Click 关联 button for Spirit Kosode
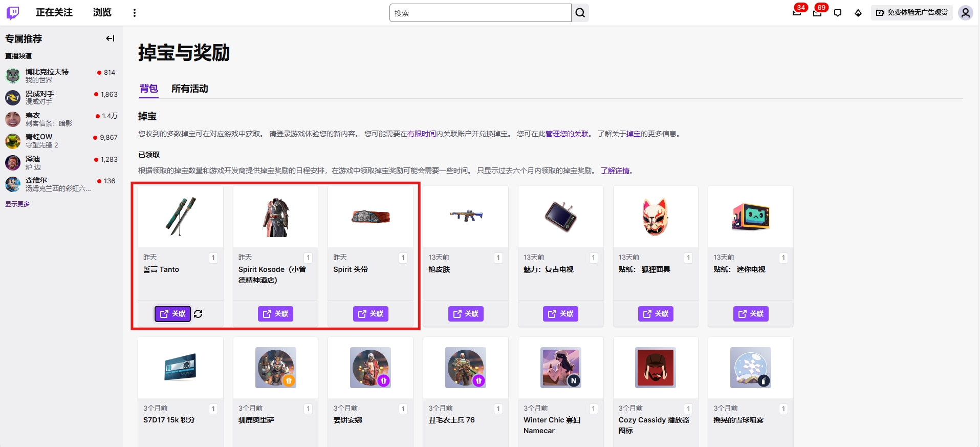The image size is (980, 447). pos(275,314)
